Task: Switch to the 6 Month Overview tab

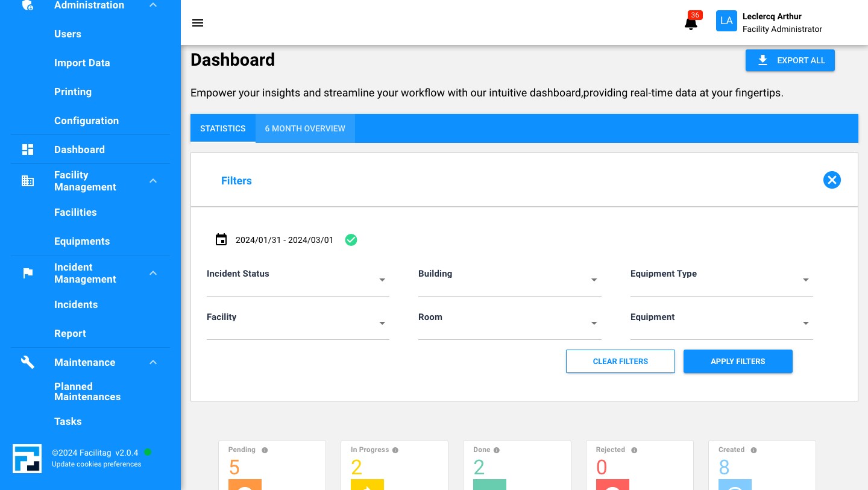Action: (305, 128)
